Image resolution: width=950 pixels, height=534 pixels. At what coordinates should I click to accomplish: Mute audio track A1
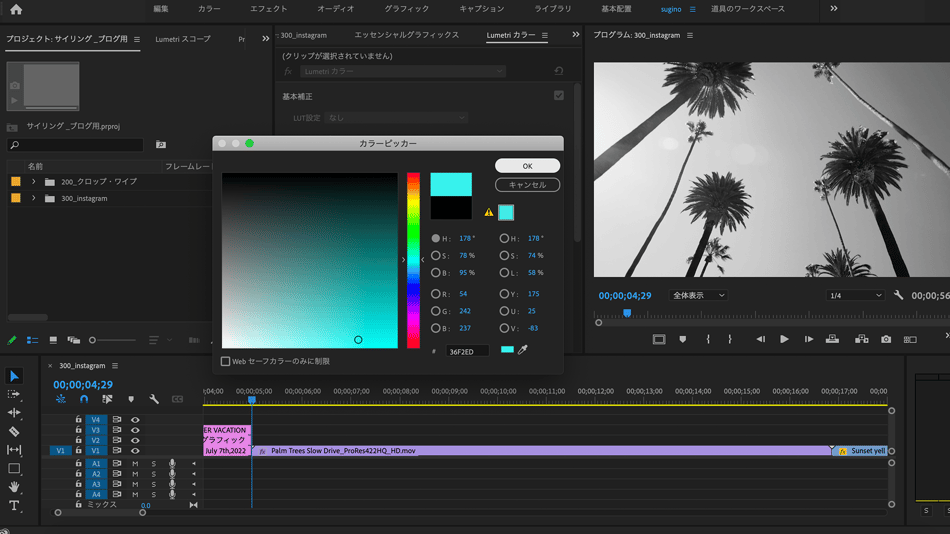pyautogui.click(x=135, y=464)
